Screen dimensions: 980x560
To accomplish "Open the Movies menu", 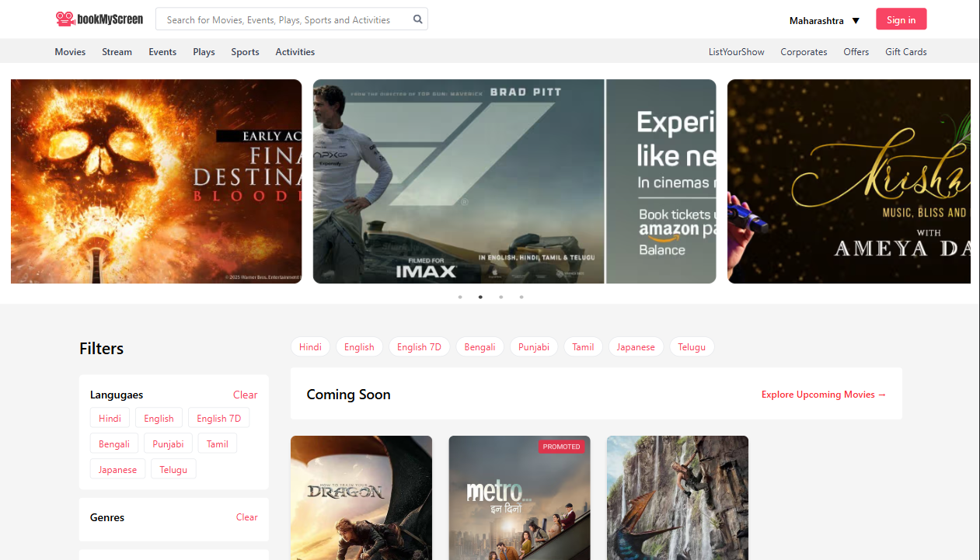I will coord(70,52).
